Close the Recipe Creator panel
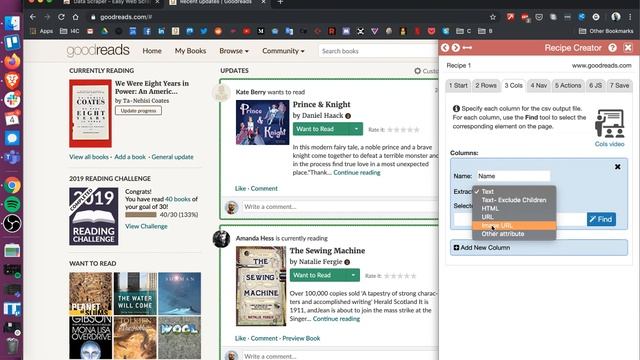 [x=628, y=48]
